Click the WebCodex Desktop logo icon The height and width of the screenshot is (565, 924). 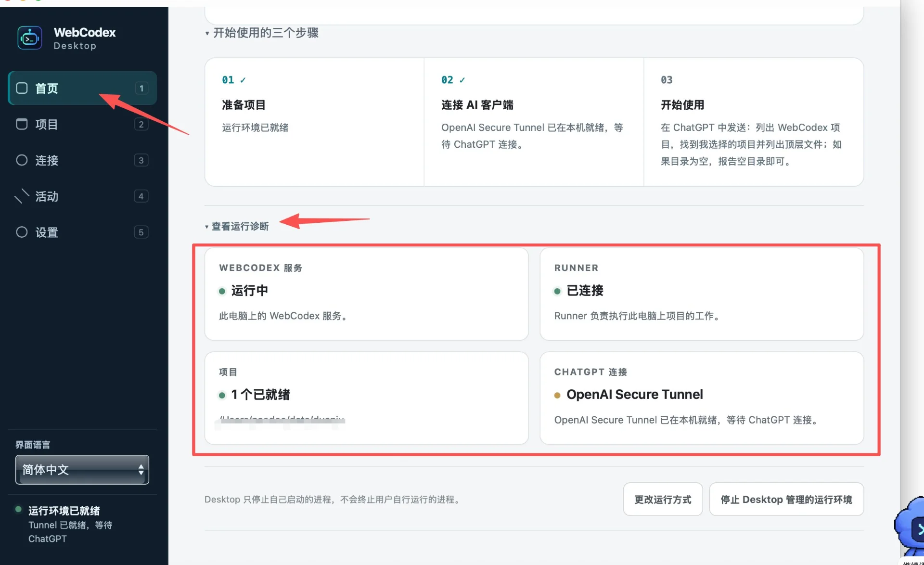[30, 38]
